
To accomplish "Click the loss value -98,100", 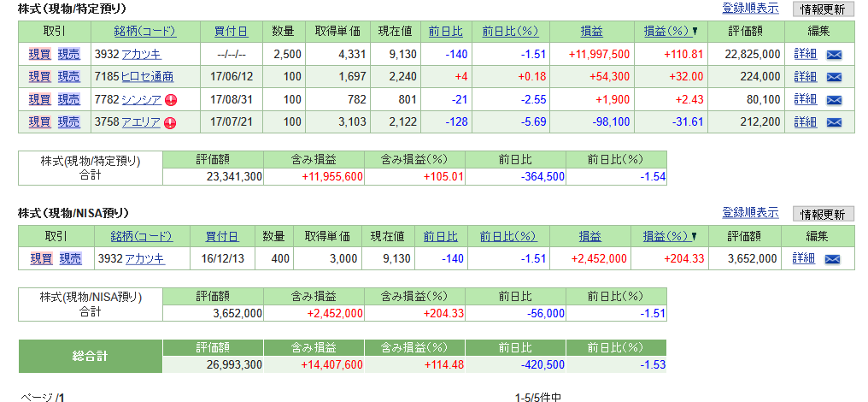I will tap(611, 122).
